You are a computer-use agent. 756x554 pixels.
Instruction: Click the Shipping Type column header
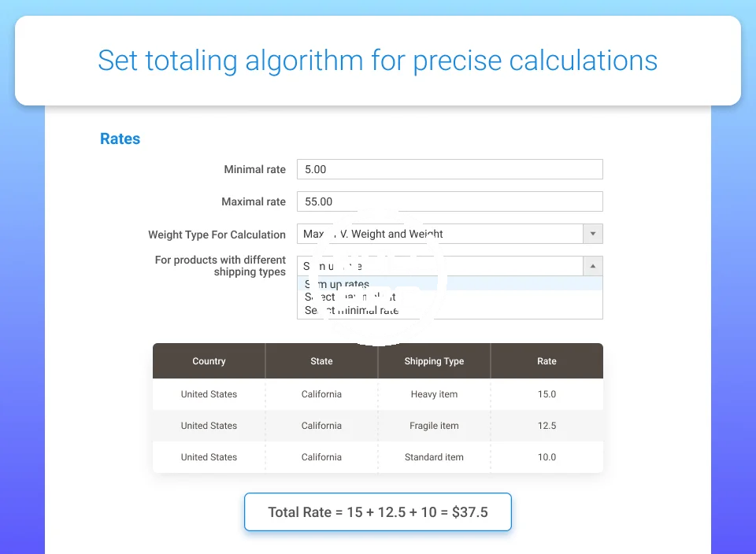[434, 361]
